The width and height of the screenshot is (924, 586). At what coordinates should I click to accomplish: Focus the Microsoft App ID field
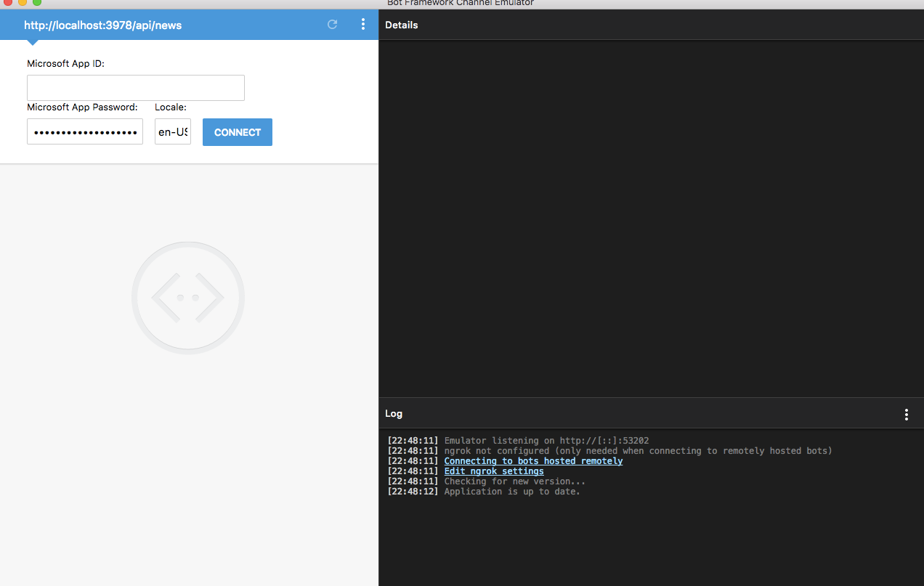136,88
